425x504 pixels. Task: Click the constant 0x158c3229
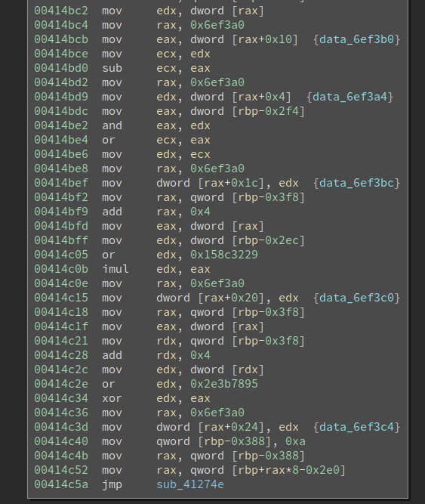224,255
